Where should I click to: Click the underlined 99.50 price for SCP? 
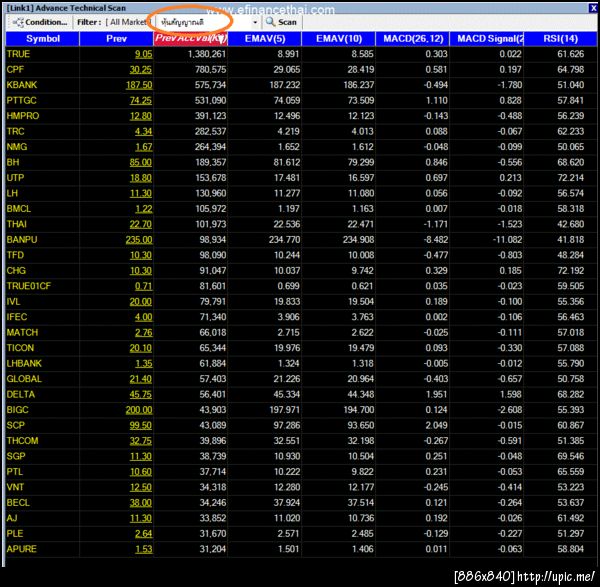(140, 426)
